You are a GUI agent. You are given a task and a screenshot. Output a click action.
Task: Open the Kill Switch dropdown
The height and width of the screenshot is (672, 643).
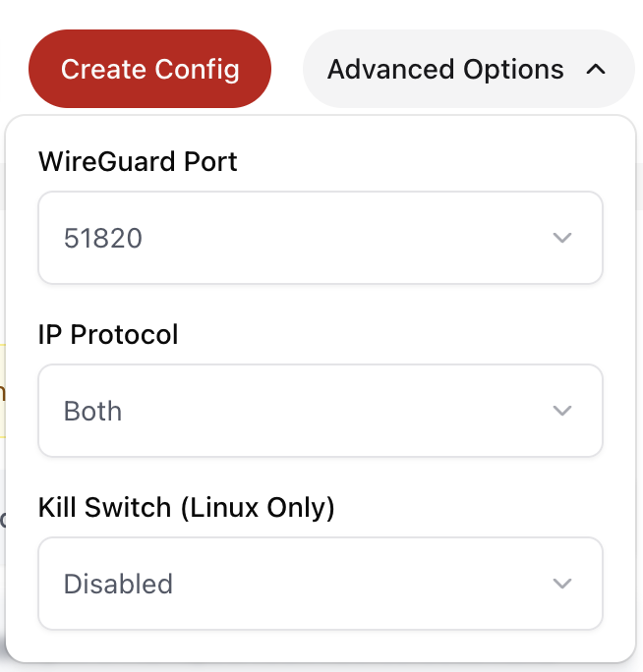pos(320,584)
